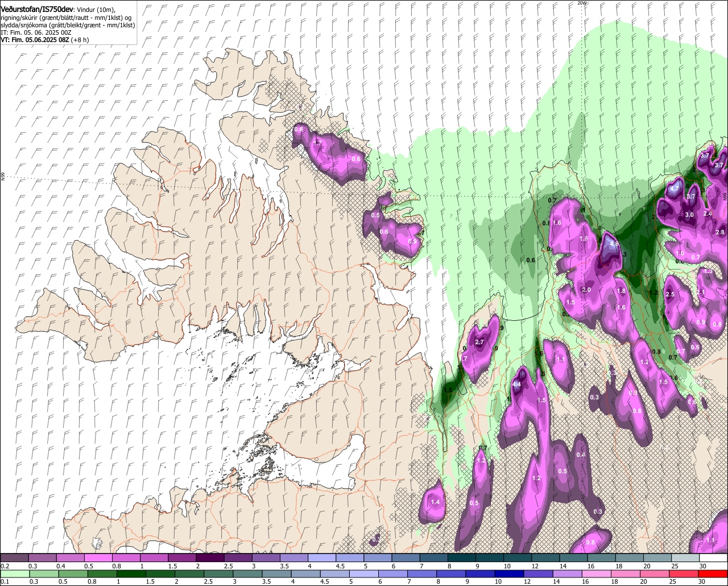Click the '(+8 h)' forecast offset text
This screenshot has width=728, height=586.
point(79,40)
